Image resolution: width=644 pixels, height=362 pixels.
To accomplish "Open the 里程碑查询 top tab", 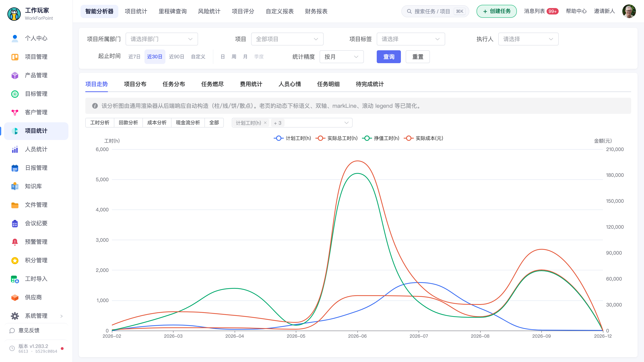I will pos(172,11).
